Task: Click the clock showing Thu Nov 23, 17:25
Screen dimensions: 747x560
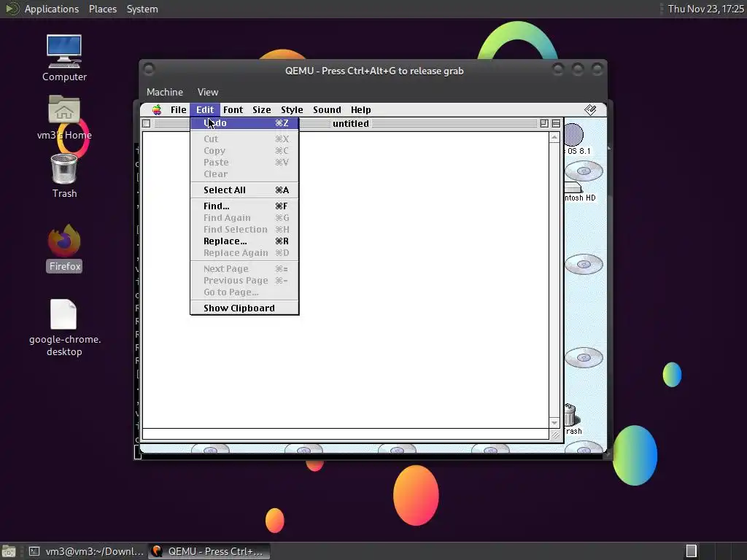Action: (x=705, y=9)
